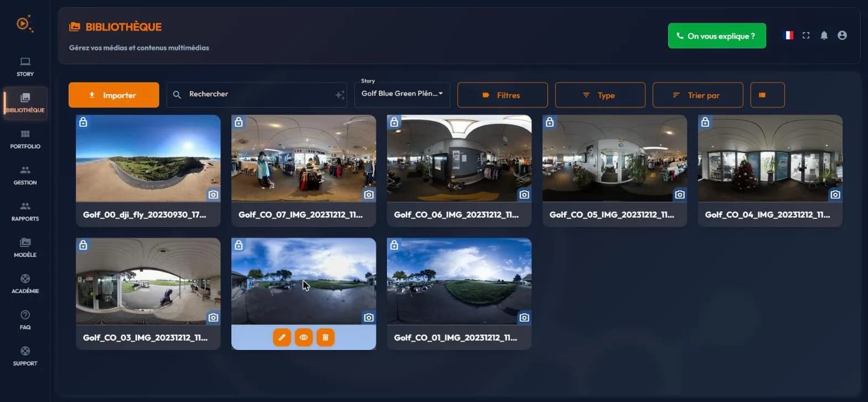The width and height of the screenshot is (868, 402).
Task: Open the Académie section
Action: 25,284
